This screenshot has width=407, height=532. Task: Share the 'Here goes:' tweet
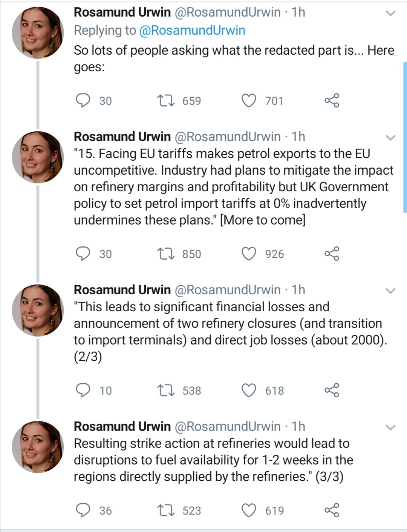pyautogui.click(x=332, y=100)
